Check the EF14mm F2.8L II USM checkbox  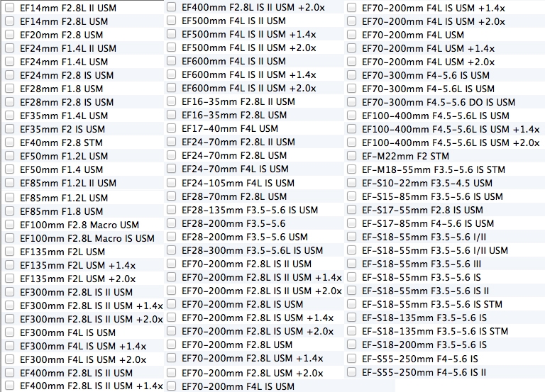click(x=10, y=8)
